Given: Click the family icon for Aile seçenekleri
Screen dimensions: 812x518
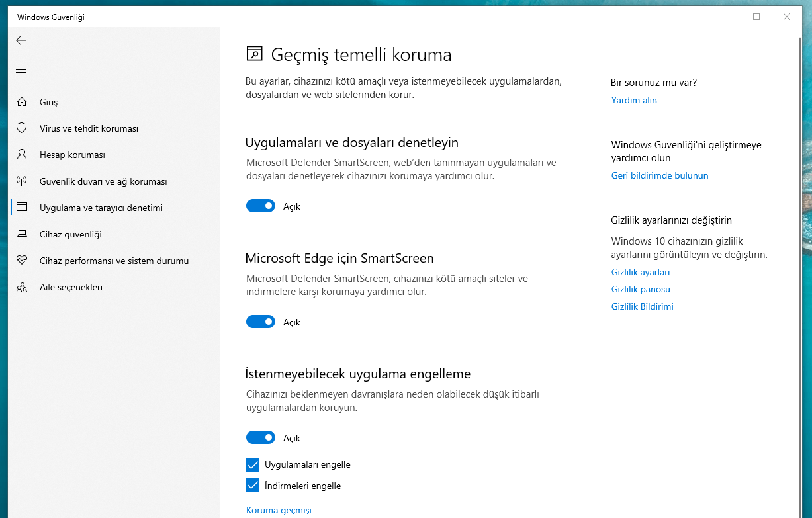Looking at the screenshot, I should point(22,287).
